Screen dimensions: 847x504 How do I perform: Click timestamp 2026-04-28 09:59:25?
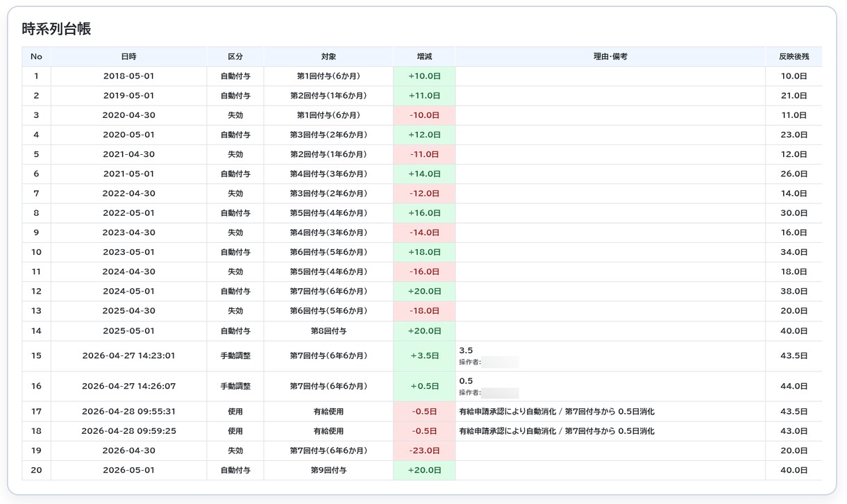tap(128, 431)
